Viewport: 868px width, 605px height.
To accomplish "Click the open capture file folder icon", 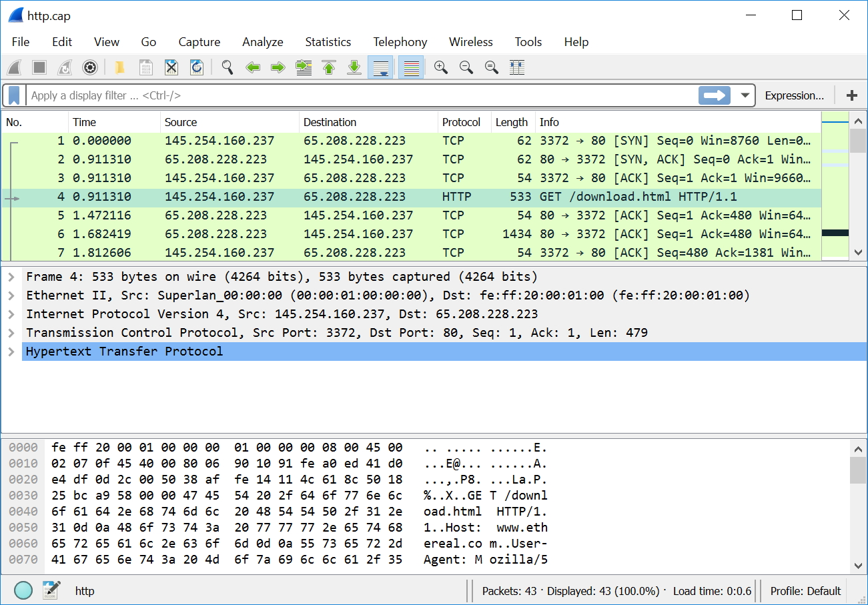I will (x=120, y=67).
